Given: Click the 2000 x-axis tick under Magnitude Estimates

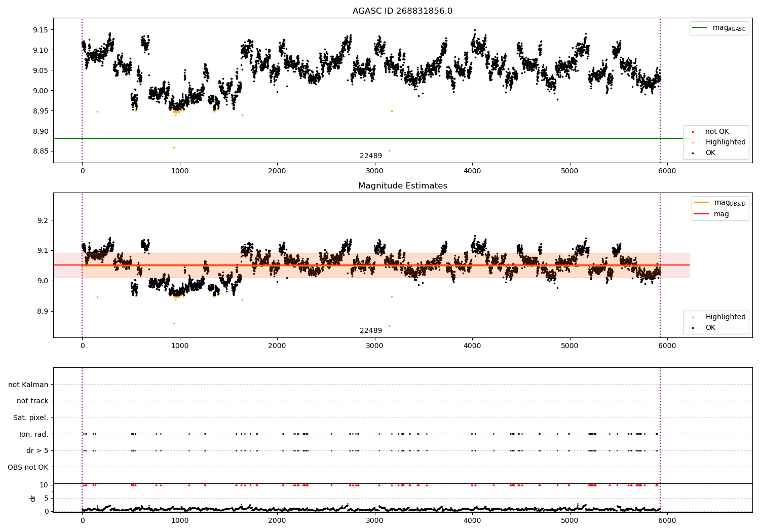Looking at the screenshot, I should click(x=277, y=346).
